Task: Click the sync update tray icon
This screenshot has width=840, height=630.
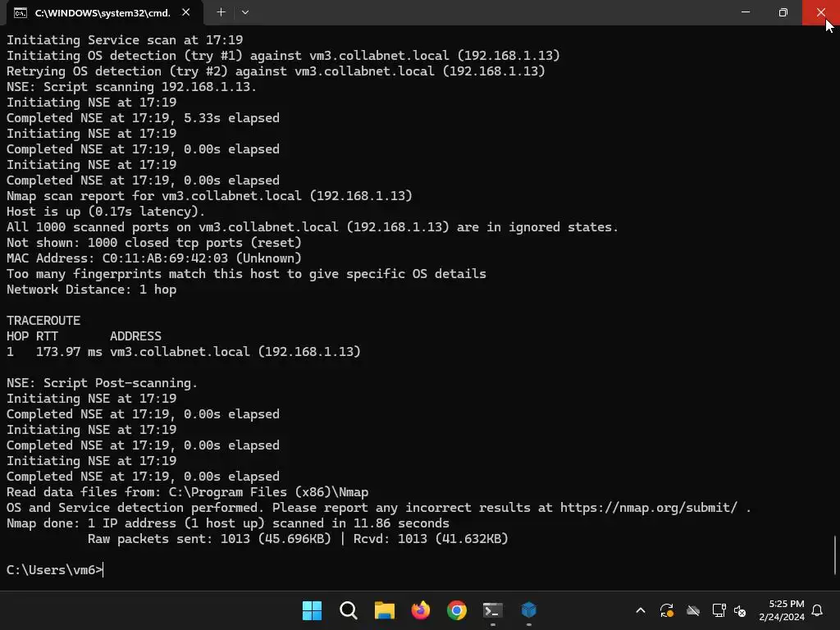Action: [x=666, y=610]
